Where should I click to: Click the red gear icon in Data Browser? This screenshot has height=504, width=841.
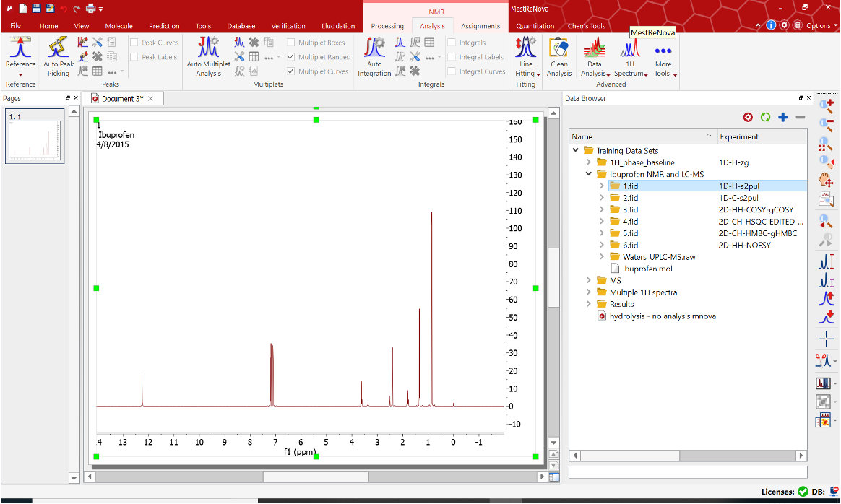click(748, 117)
